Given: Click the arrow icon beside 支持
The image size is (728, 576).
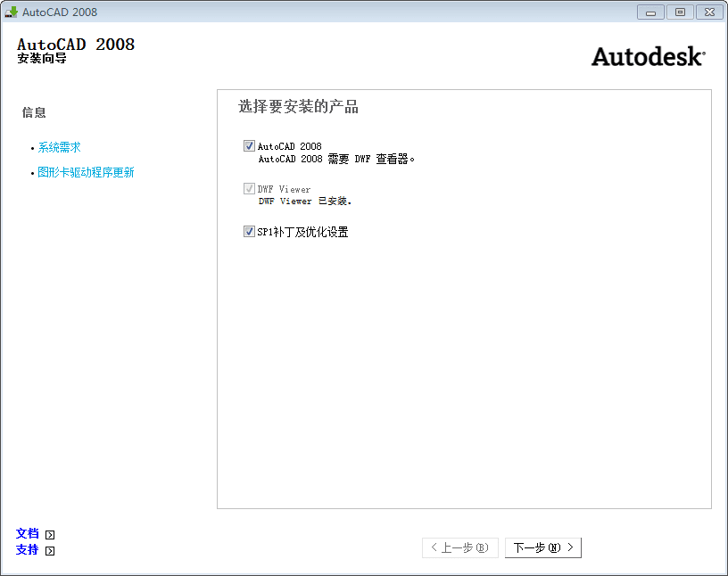Looking at the screenshot, I should (x=50, y=551).
